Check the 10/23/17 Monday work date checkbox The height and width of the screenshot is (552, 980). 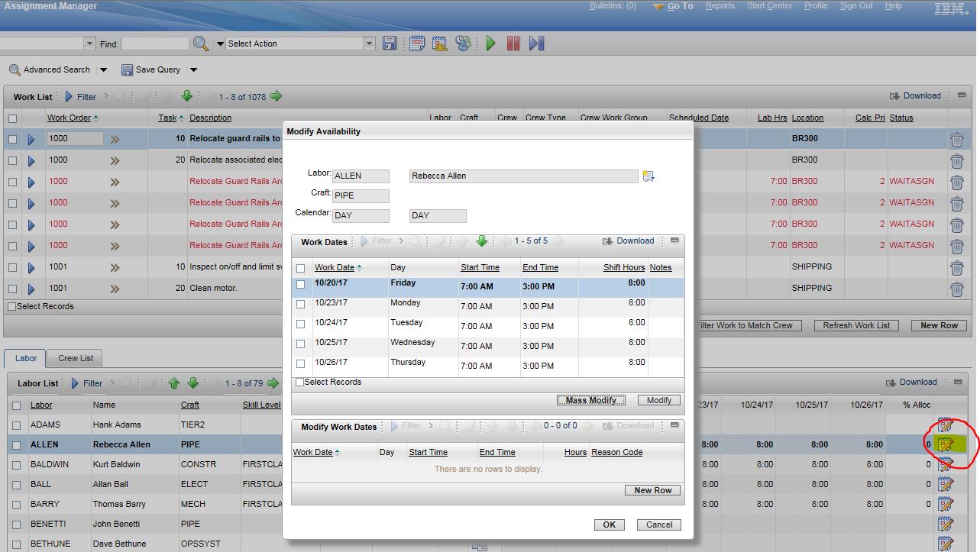(300, 304)
